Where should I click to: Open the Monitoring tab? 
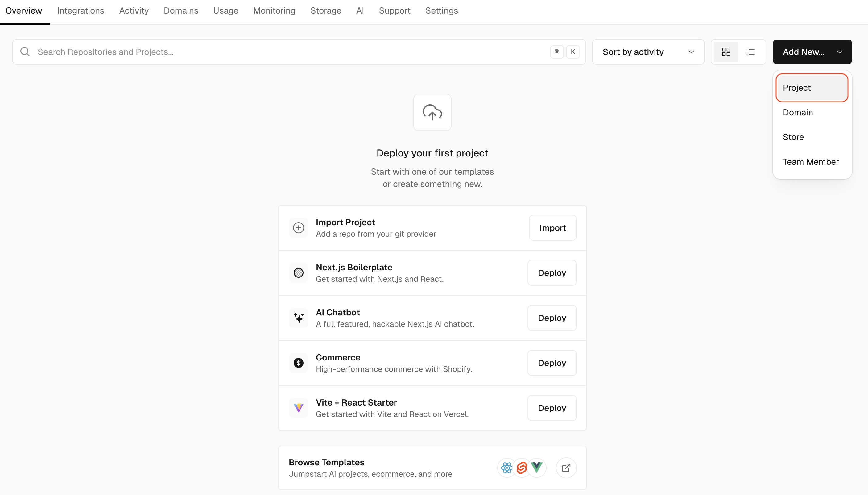tap(274, 10)
